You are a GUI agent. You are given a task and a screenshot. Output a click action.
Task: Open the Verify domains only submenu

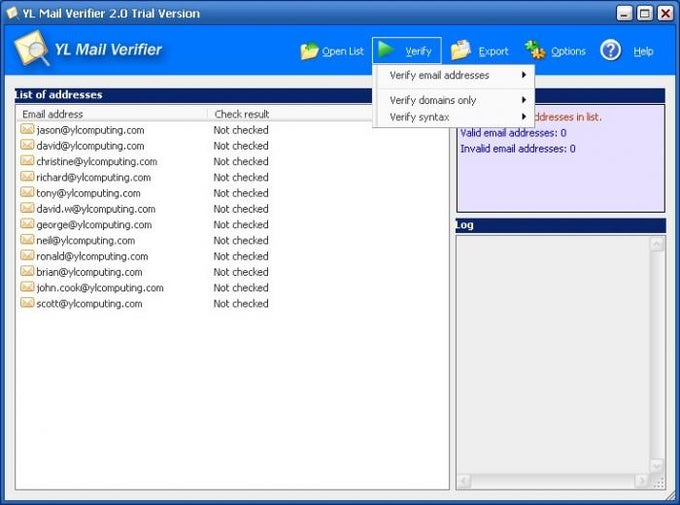click(454, 100)
